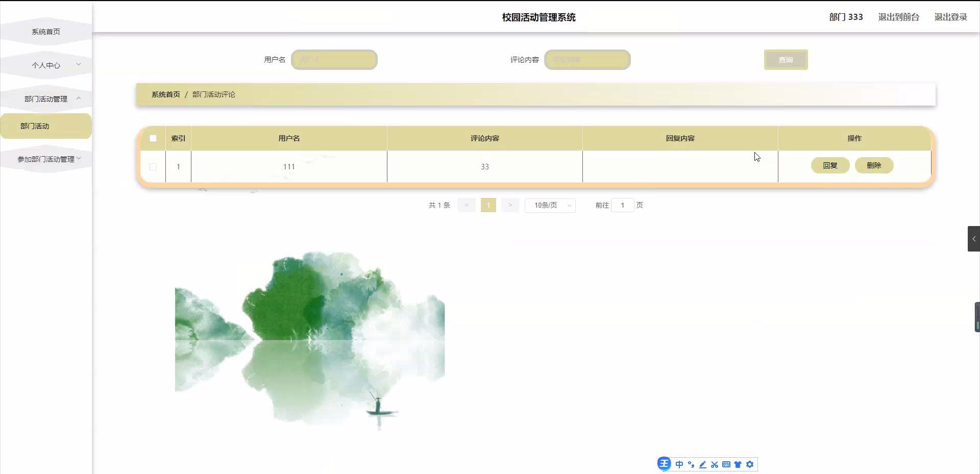
Task: Expand the 参加部门活动管理 menu chevron
Action: 79,158
